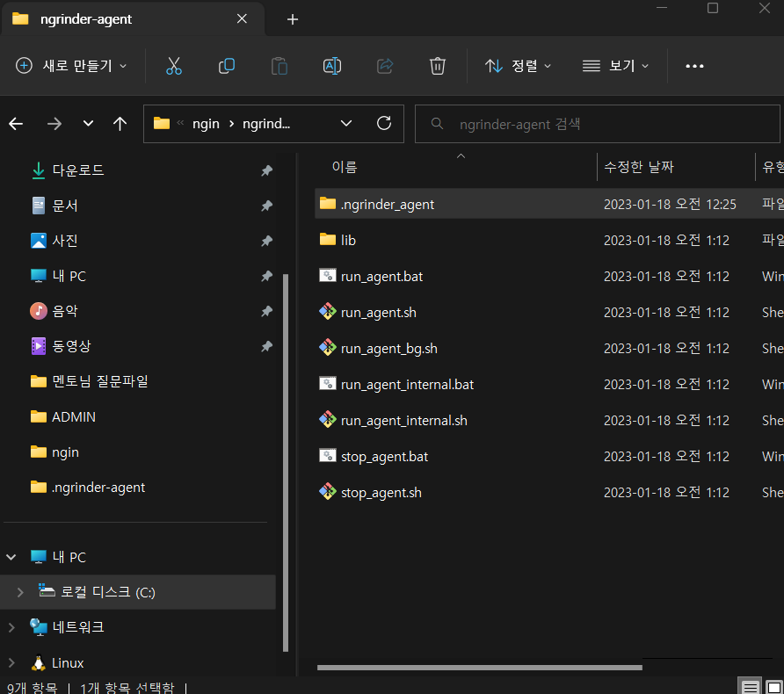Open the 새로 만들기 dropdown
Screen dimensions: 784x694
click(x=71, y=66)
